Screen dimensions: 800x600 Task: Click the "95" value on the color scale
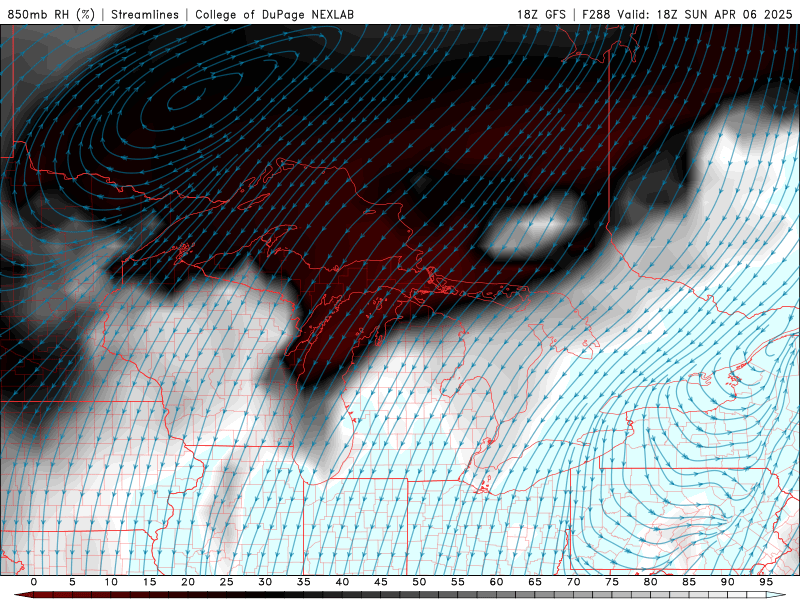point(766,582)
